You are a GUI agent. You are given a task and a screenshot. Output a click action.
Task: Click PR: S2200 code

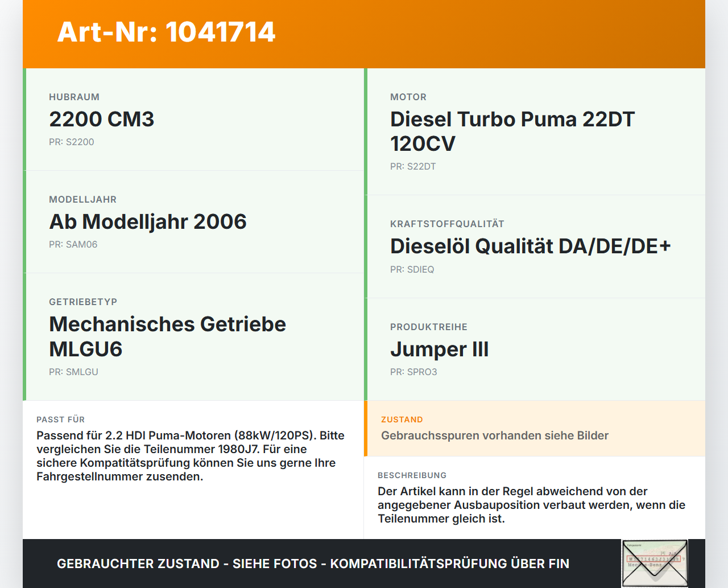tap(72, 142)
